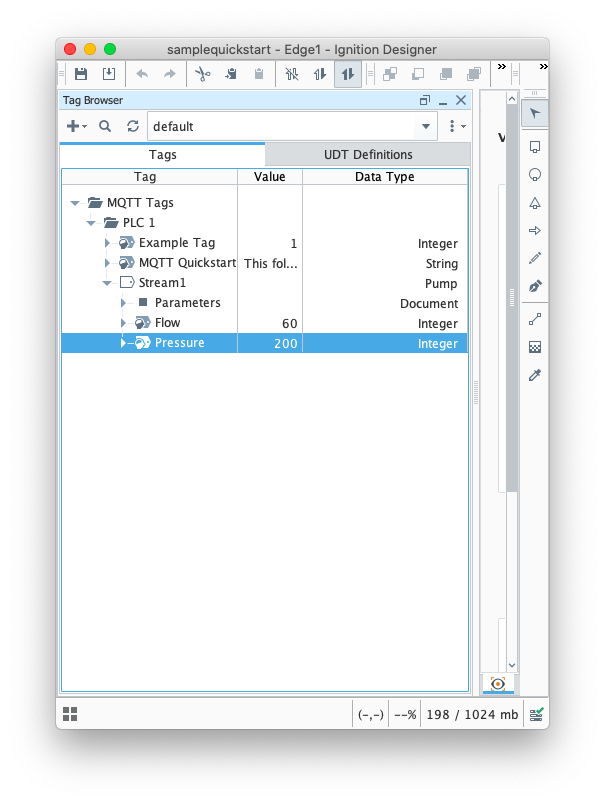This screenshot has height=803, width=605.
Task: Click the Move Backward layering icon
Action: [418, 74]
